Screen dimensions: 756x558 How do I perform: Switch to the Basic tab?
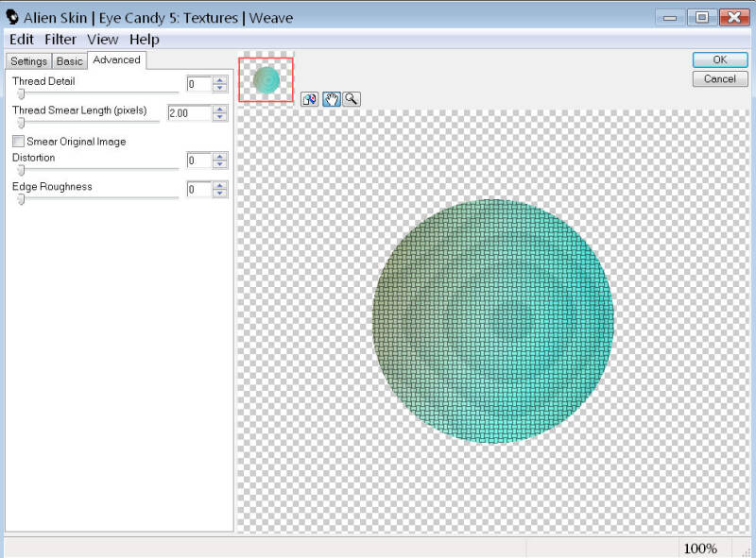[x=70, y=61]
